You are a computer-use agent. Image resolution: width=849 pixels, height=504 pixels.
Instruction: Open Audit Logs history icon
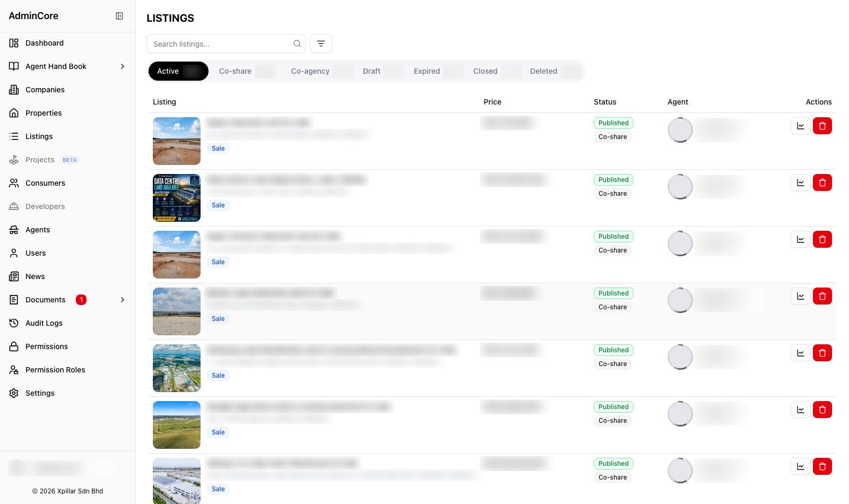click(14, 323)
